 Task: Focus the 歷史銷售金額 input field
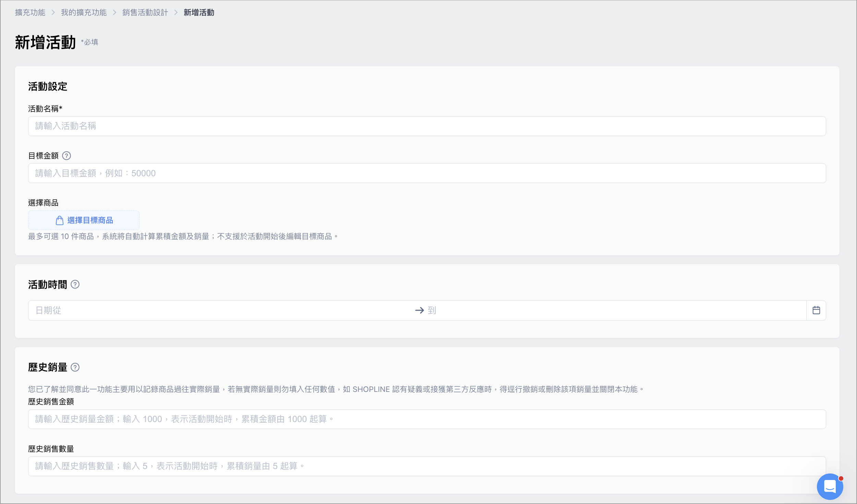[427, 419]
